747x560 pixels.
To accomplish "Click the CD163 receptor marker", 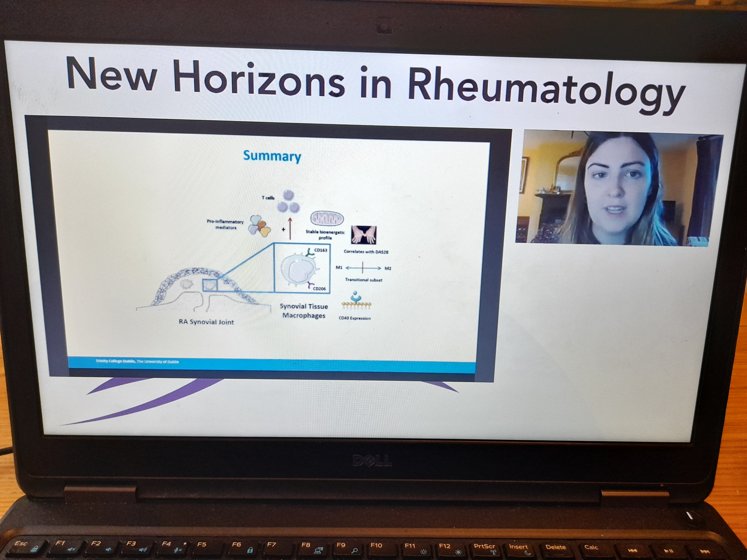I will [310, 253].
